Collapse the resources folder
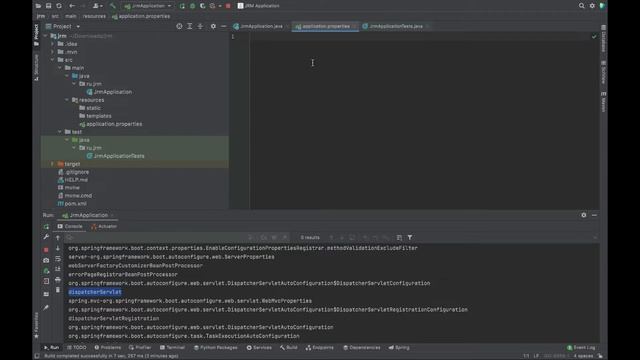The image size is (640, 360). point(67,100)
